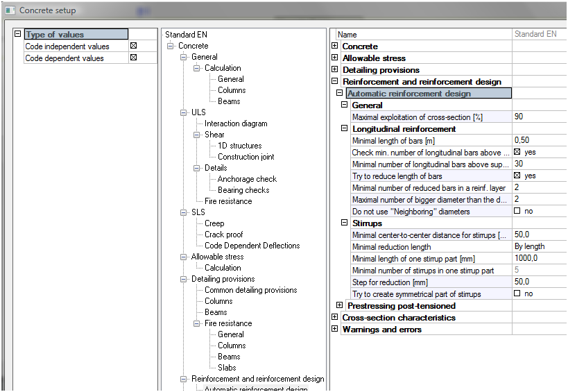Image resolution: width=568 pixels, height=392 pixels.
Task: Edit Minimal length of one stirrup part value
Action: (x=540, y=258)
